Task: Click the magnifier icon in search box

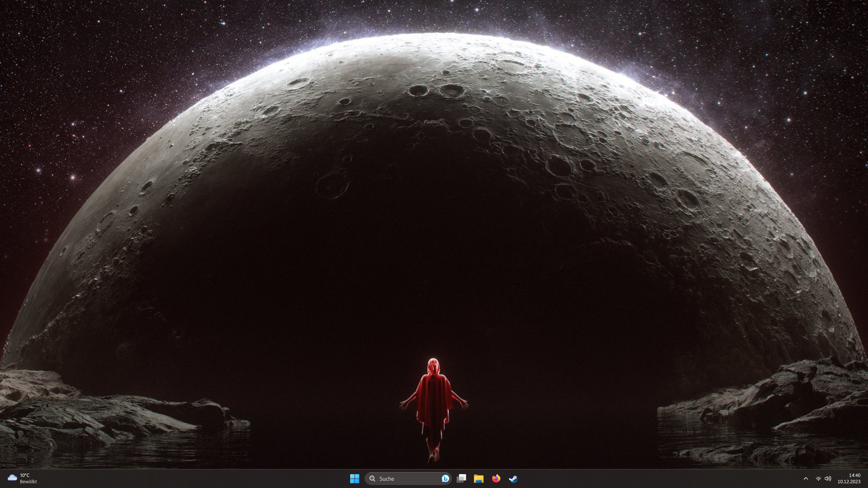Action: 372,479
